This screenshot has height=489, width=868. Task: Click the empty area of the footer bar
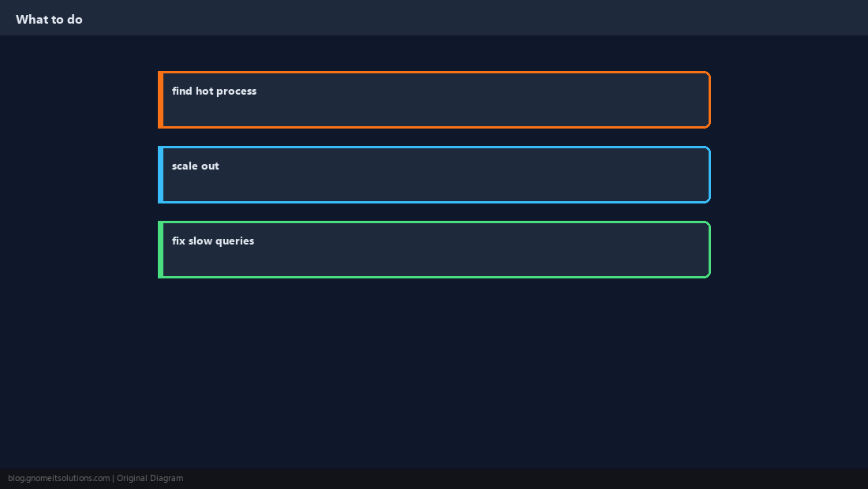click(x=526, y=479)
